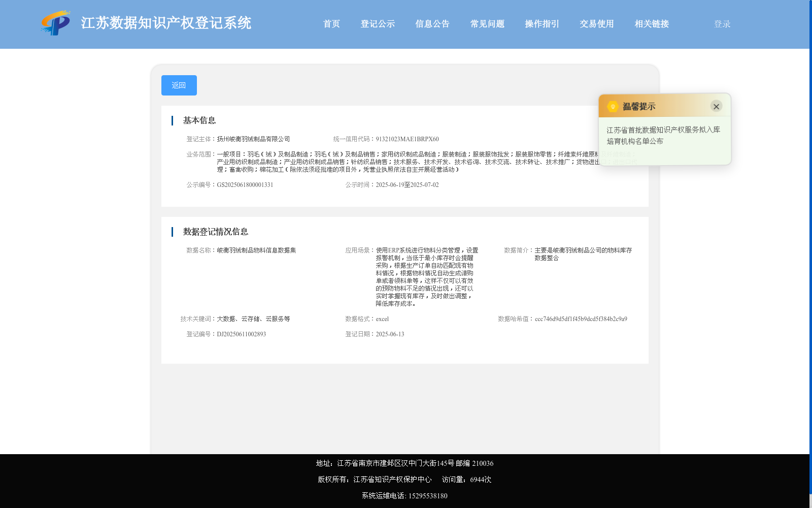Click 登记编号 value DJ20250611002893

(x=242, y=334)
